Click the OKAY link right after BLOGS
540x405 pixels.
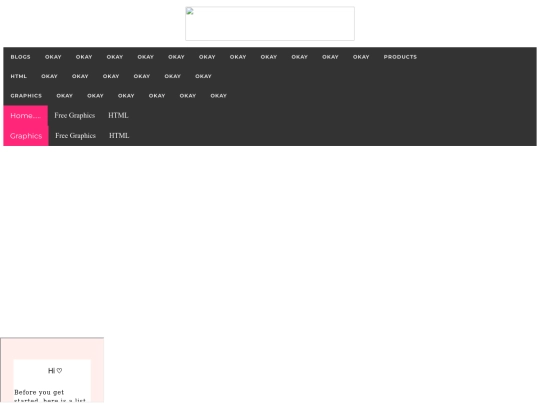pos(53,57)
